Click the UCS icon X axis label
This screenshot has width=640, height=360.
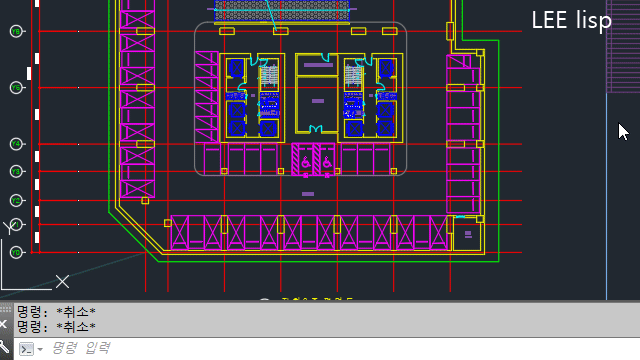62,282
